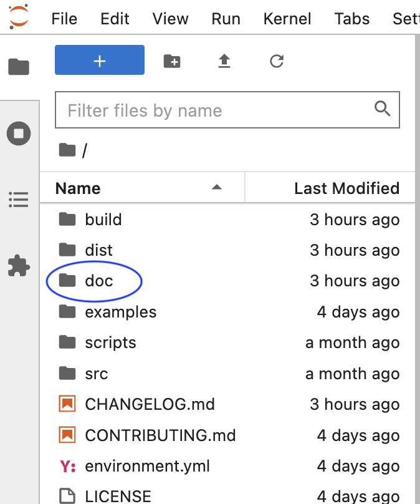Open the Kernel menu

tap(287, 19)
